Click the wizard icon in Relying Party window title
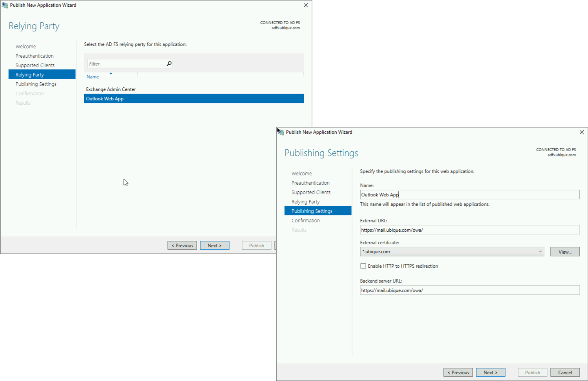588x381 pixels. click(5, 5)
